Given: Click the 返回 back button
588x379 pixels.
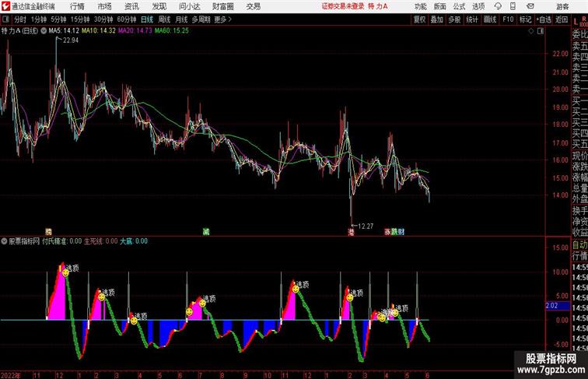Looking at the screenshot, I should (562, 19).
